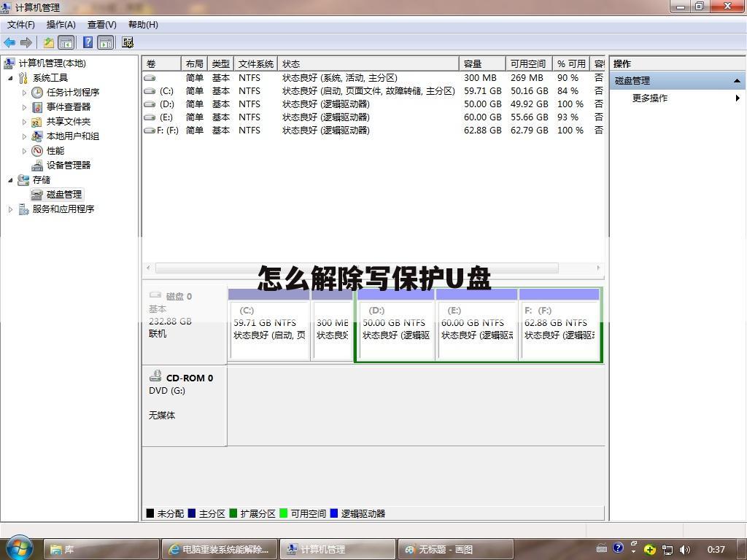The image size is (747, 560).
Task: Expand the 性能 node arrow
Action: point(24,152)
